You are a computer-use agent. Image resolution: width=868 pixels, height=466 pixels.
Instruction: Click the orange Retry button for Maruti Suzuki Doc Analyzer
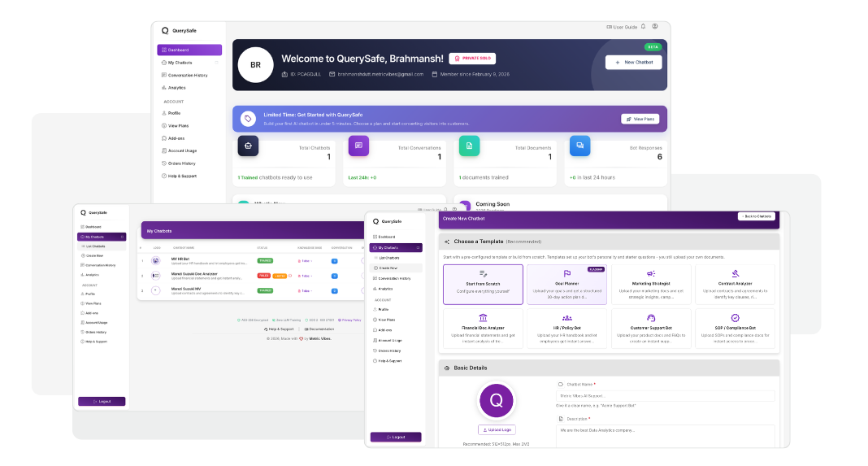coord(280,276)
